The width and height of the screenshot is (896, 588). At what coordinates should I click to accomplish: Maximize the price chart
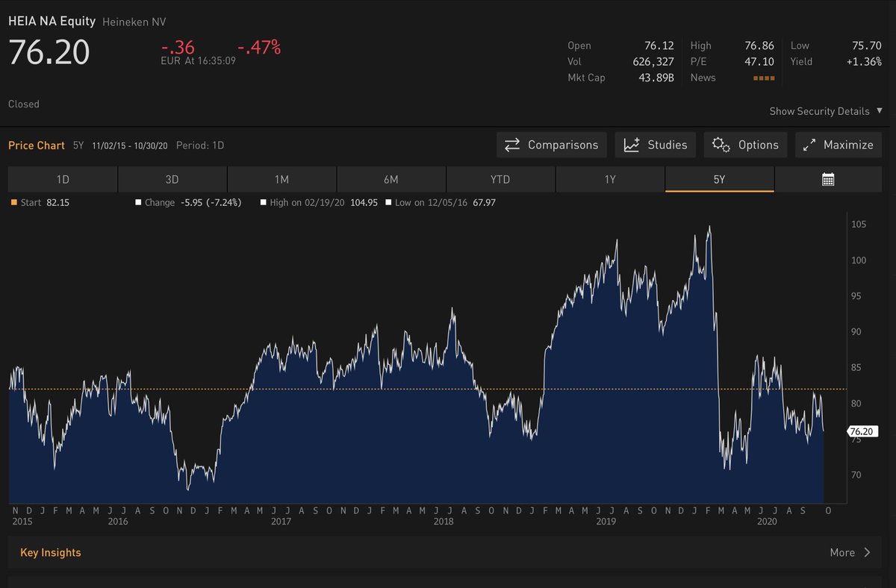click(x=839, y=145)
